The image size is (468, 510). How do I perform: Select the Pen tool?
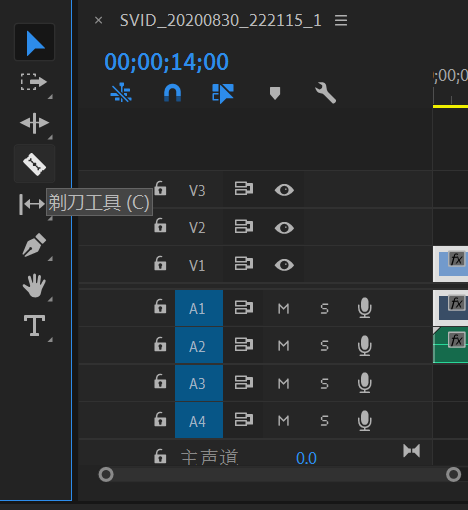(34, 245)
